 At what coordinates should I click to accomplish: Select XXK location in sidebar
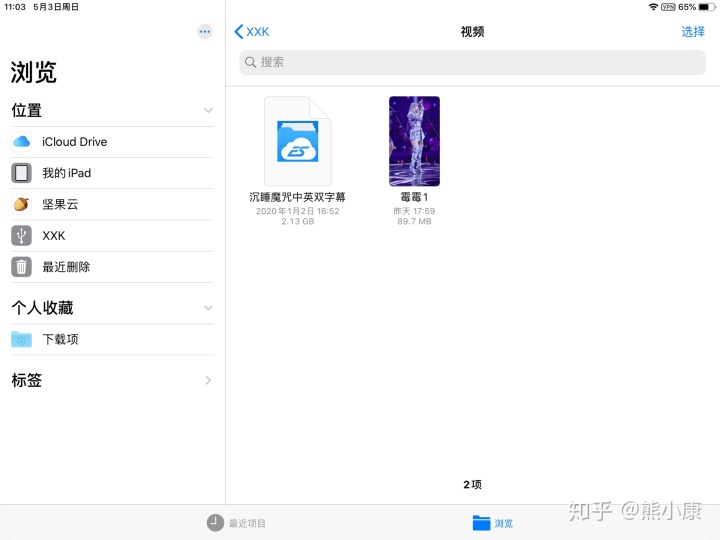(x=112, y=236)
